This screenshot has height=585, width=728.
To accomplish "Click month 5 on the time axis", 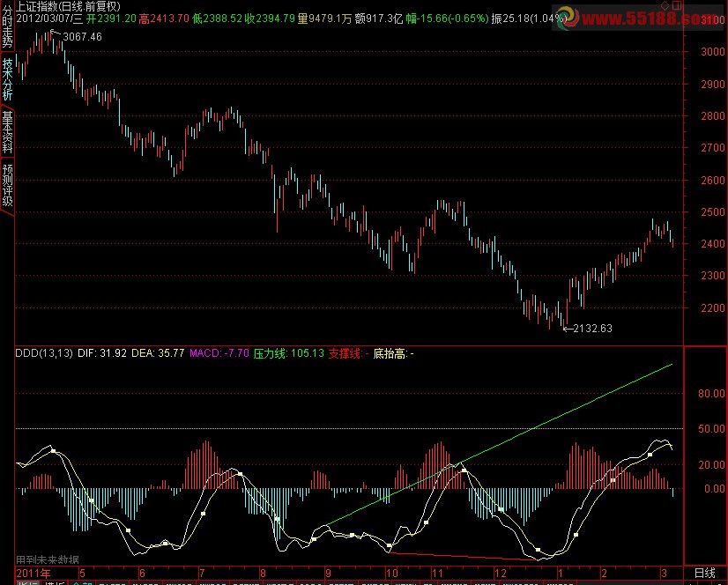I will coord(82,574).
